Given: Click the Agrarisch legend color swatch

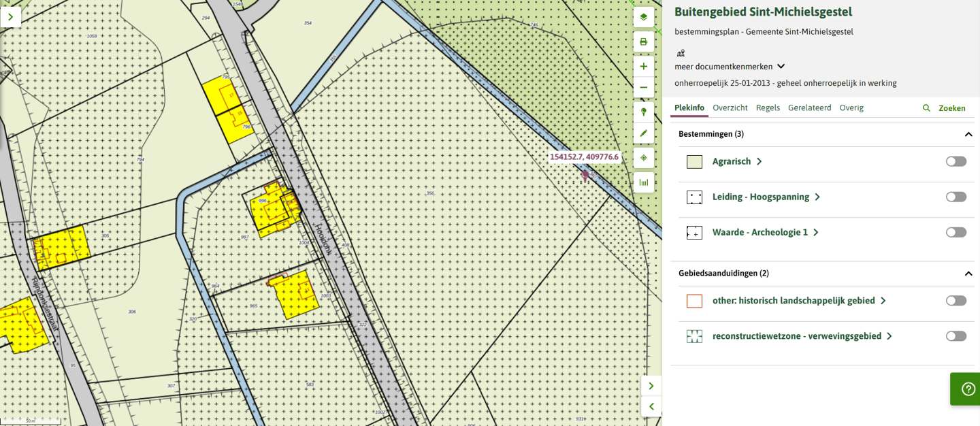Looking at the screenshot, I should click(x=694, y=162).
